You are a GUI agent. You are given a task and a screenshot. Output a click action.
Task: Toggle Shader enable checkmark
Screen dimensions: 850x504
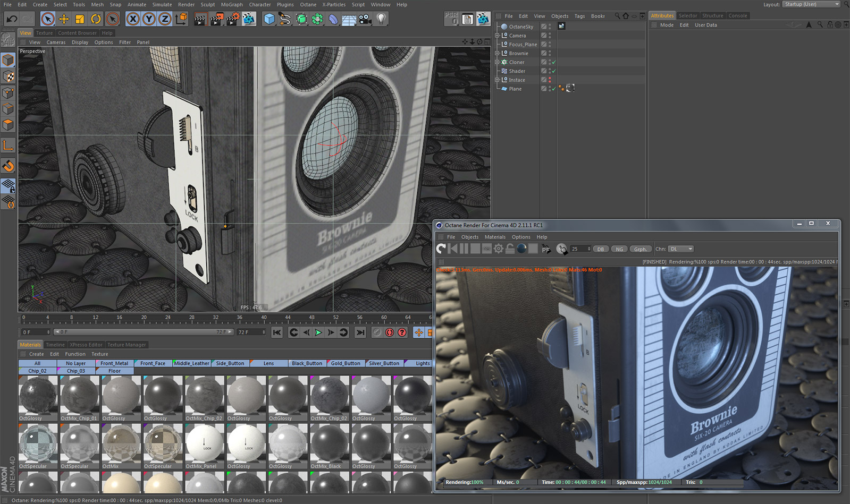pyautogui.click(x=554, y=71)
